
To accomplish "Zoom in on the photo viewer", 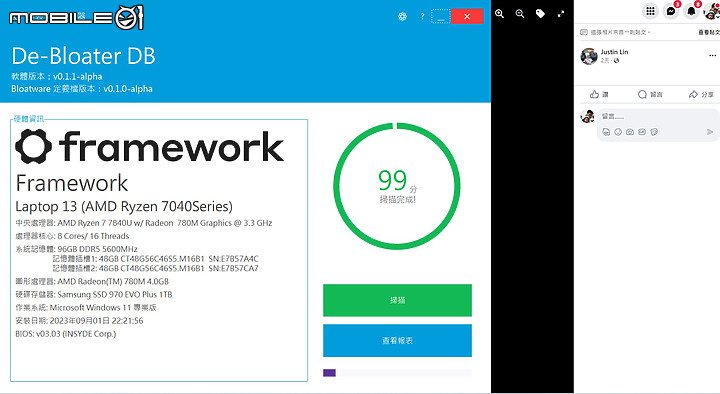I will coord(500,14).
